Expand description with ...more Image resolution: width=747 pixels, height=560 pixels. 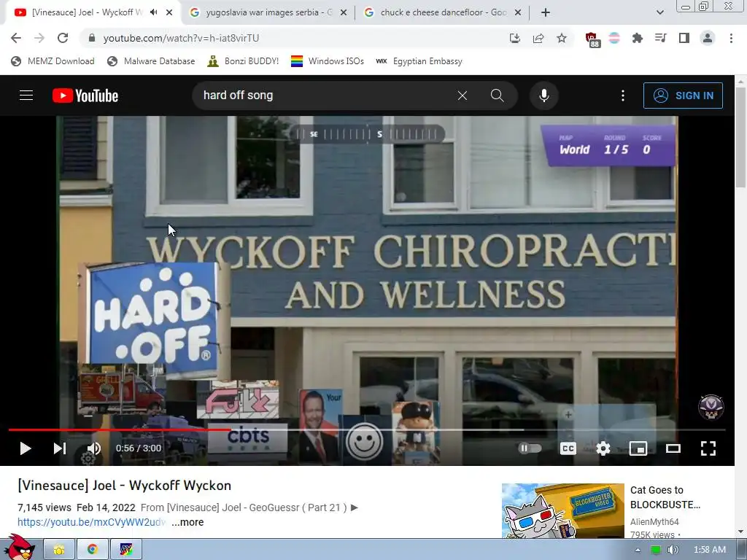[x=187, y=522]
